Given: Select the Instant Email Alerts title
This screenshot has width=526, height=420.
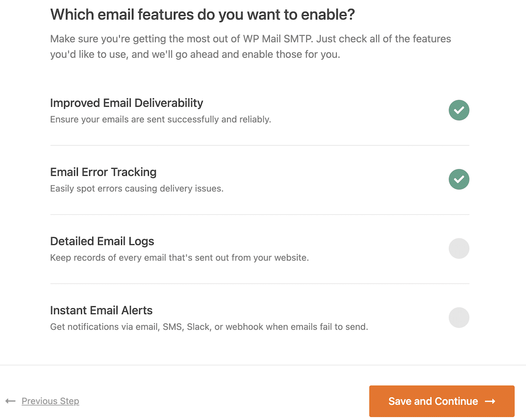Looking at the screenshot, I should click(x=101, y=310).
